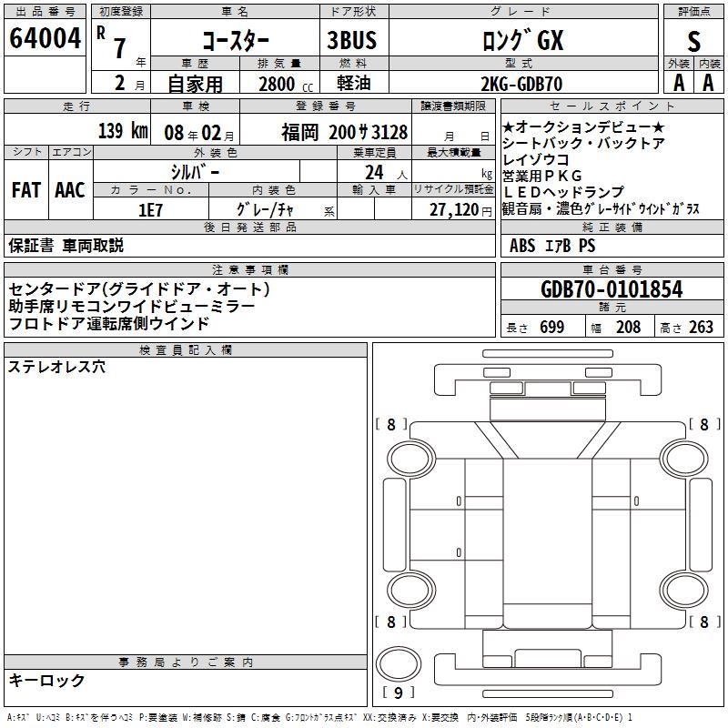
Task: Click the fuel type 軽油
Action: [x=354, y=83]
